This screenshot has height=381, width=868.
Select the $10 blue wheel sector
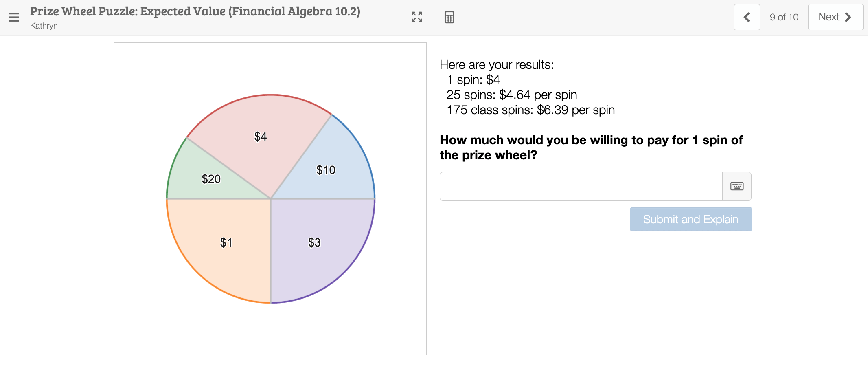click(x=326, y=170)
